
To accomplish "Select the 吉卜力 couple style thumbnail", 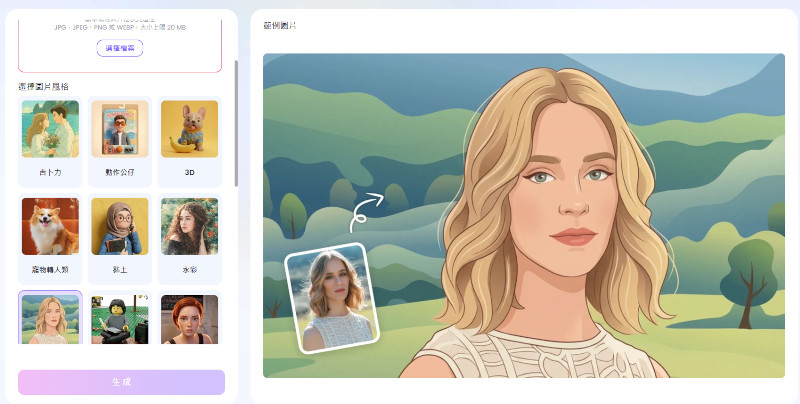I will [50, 129].
